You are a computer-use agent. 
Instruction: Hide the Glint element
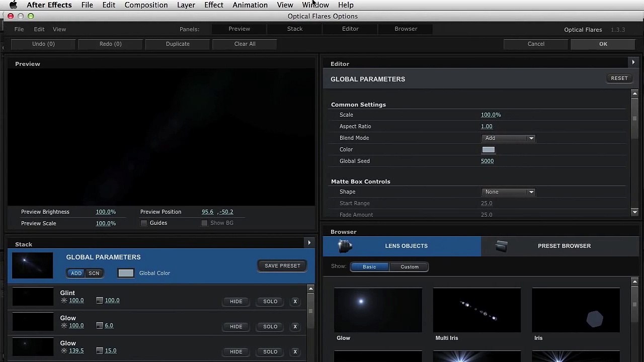(236, 301)
